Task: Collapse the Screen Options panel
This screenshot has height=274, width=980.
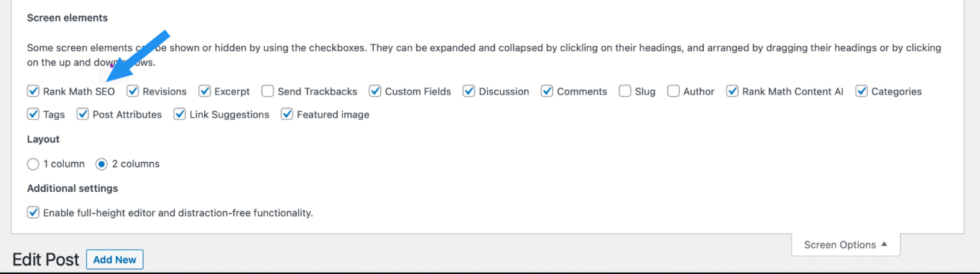Action: click(x=845, y=245)
